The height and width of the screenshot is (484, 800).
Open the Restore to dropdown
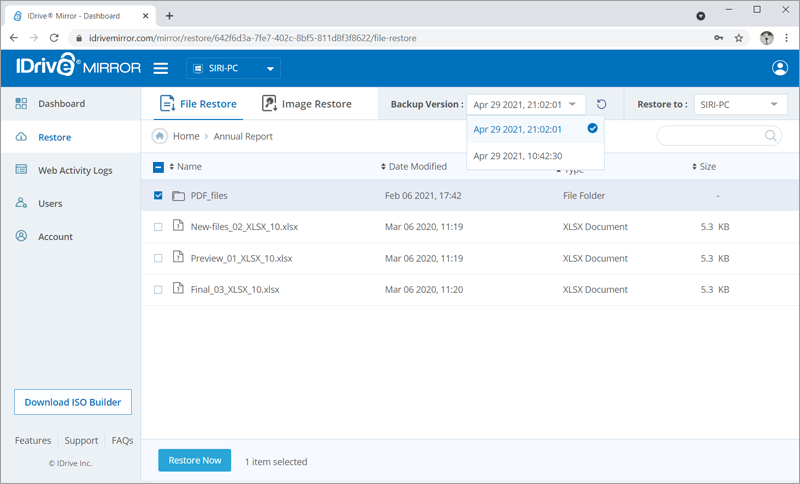(741, 104)
